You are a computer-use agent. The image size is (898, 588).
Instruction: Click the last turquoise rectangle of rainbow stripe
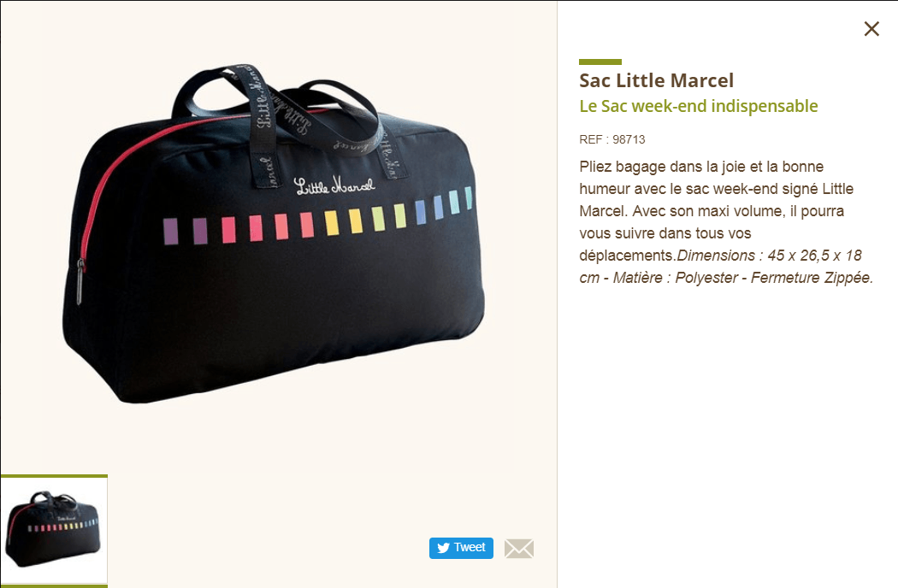pos(469,197)
